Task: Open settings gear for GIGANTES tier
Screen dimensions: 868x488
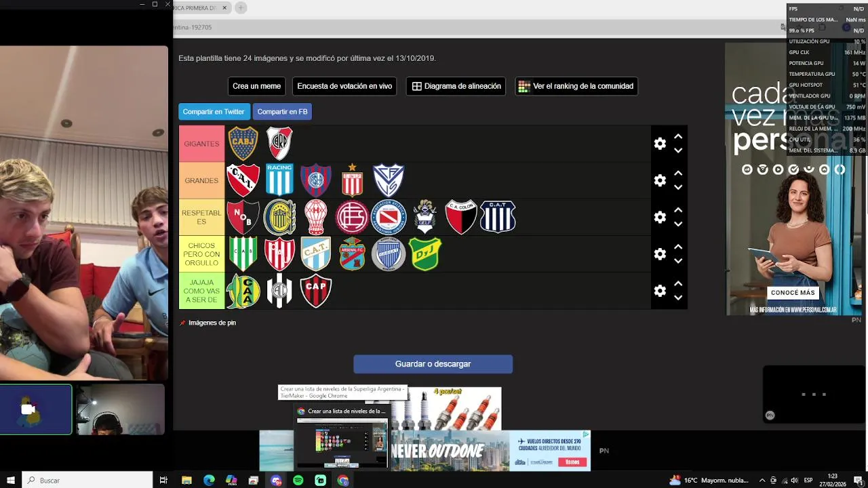Action: point(660,144)
